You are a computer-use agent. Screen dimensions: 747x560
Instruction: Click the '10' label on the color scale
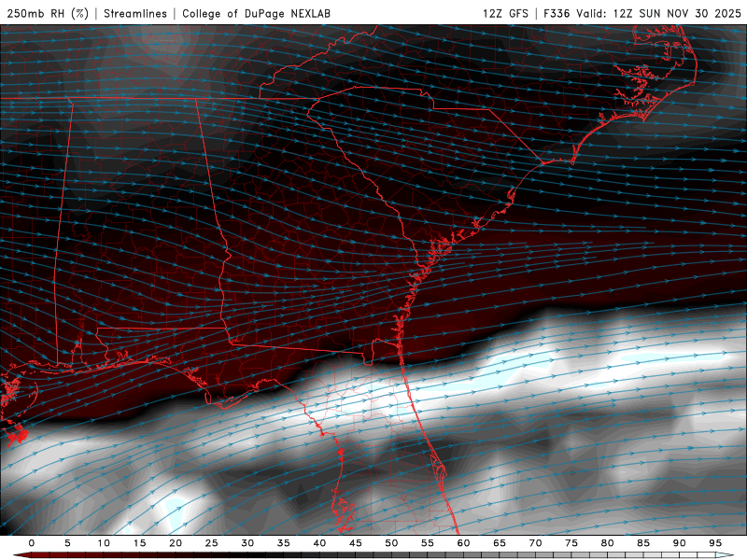pyautogui.click(x=104, y=543)
